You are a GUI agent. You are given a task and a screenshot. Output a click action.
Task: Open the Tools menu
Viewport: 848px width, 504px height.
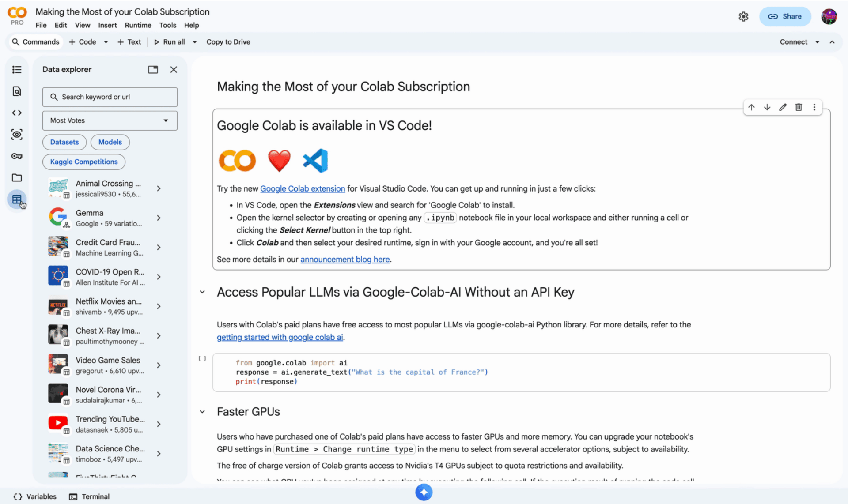(x=167, y=25)
